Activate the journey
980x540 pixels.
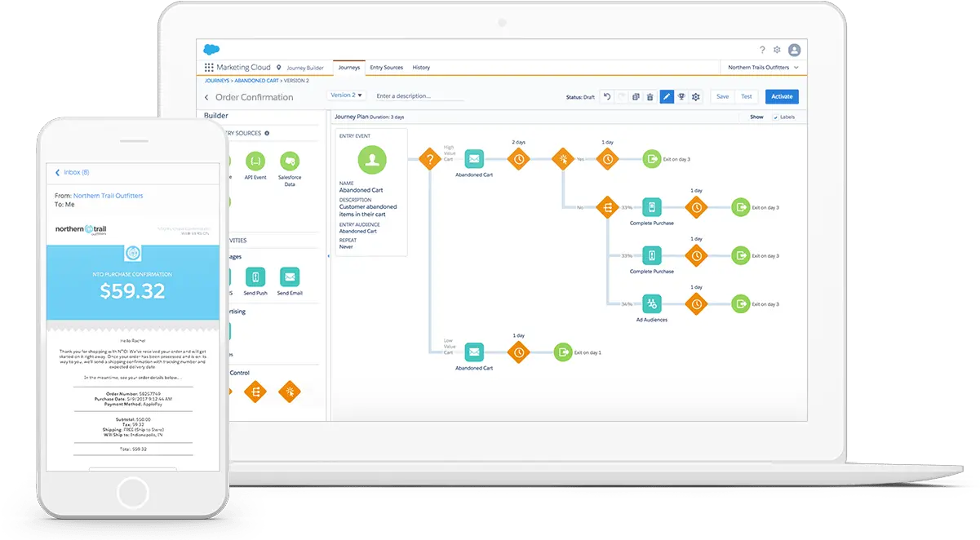tap(781, 96)
